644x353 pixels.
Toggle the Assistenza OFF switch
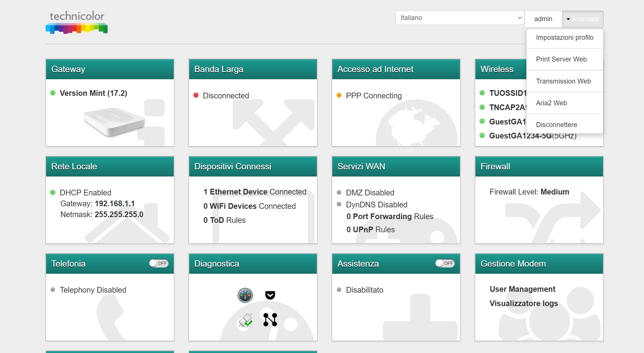(445, 263)
